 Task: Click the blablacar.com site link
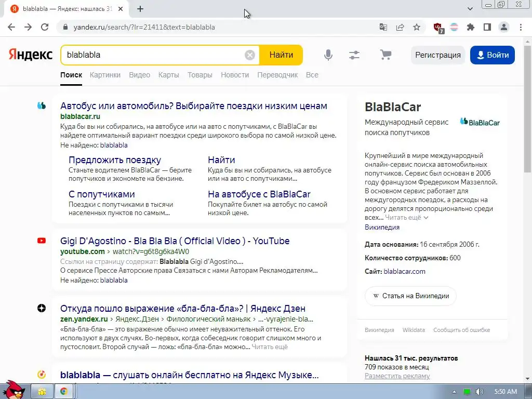[x=404, y=271]
